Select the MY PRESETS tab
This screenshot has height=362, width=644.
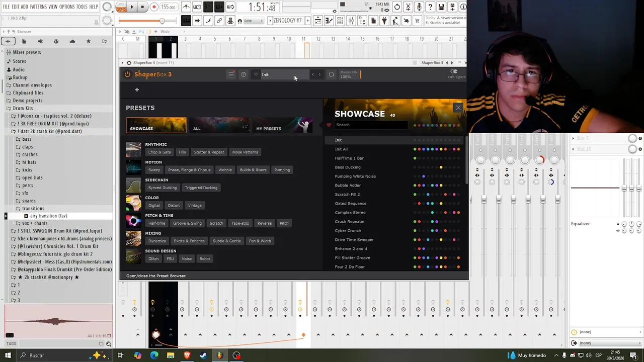coord(282,125)
